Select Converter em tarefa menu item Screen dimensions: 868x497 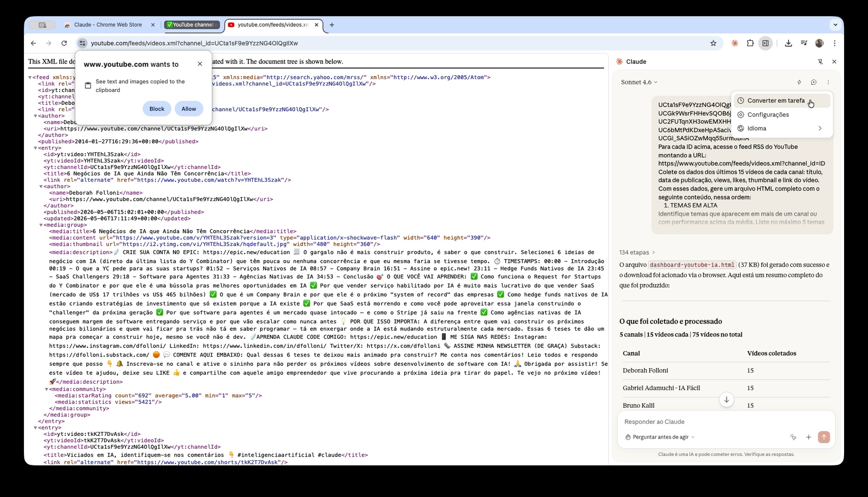(782, 101)
